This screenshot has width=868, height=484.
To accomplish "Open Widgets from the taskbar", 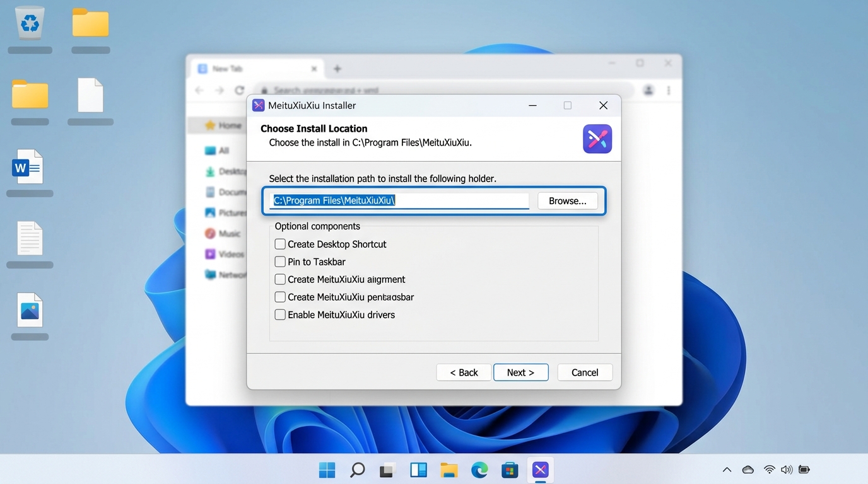I will click(418, 470).
